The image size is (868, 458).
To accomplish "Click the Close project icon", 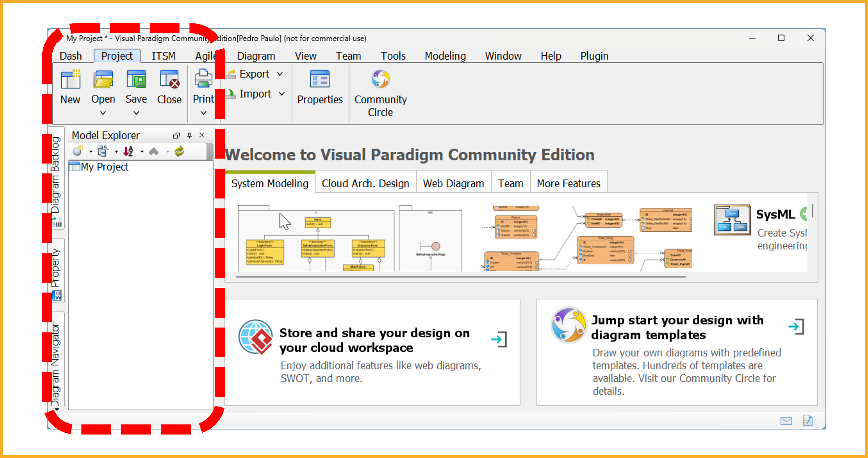I will click(169, 79).
